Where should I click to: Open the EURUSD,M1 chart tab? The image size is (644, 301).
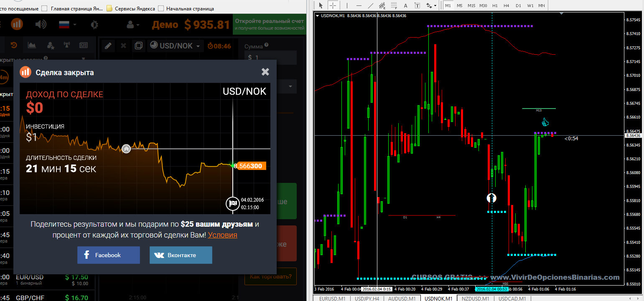(332, 298)
